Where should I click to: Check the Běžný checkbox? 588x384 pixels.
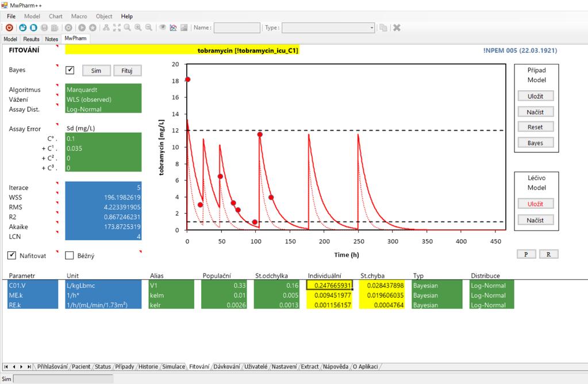click(x=70, y=255)
